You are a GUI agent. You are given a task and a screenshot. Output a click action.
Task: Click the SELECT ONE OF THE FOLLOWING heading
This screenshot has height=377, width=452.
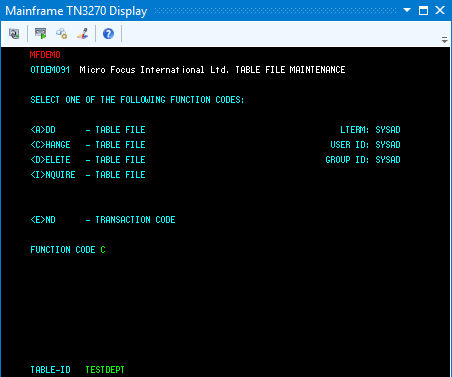pyautogui.click(x=137, y=100)
